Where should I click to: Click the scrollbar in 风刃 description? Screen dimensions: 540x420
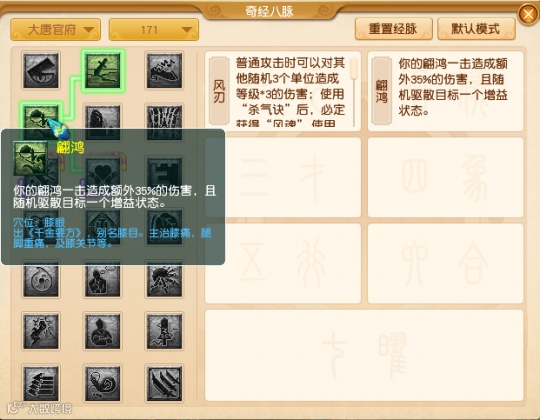354,92
